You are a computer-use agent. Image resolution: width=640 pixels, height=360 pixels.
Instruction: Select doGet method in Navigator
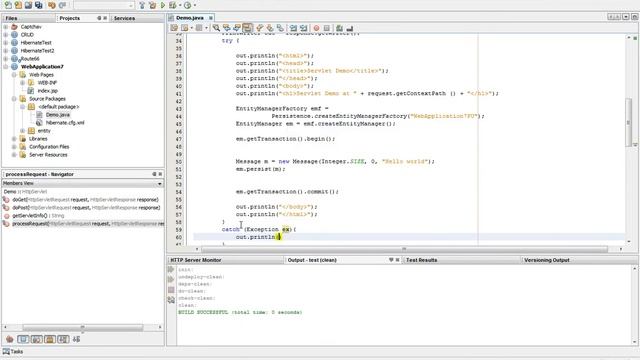click(85, 200)
